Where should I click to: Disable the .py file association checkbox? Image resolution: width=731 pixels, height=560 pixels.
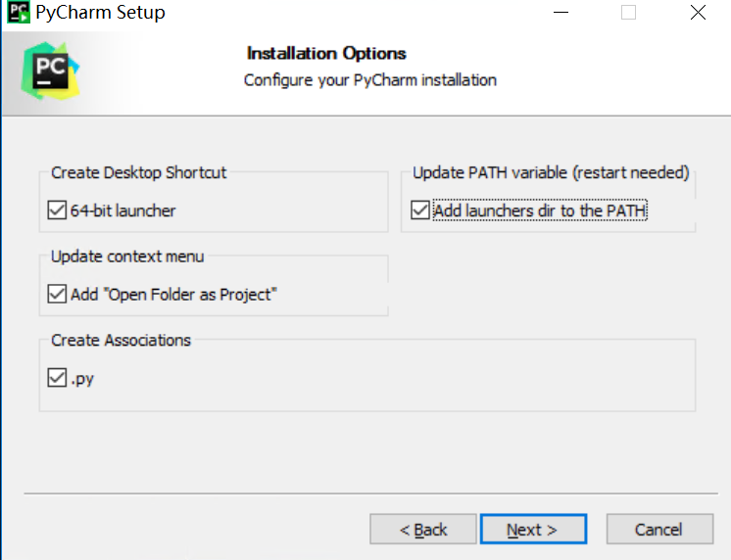click(x=58, y=377)
